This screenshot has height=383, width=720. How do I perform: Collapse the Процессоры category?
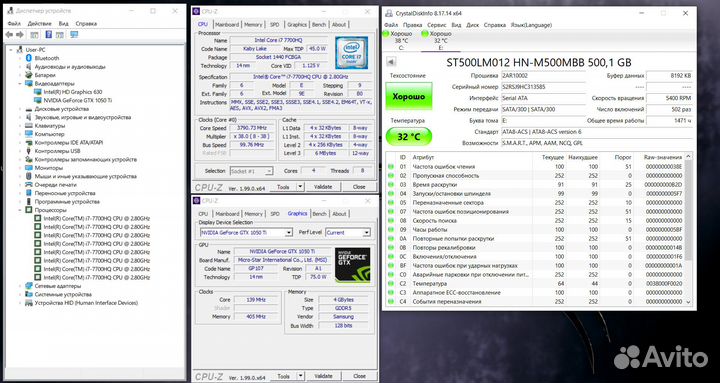(x=20, y=210)
